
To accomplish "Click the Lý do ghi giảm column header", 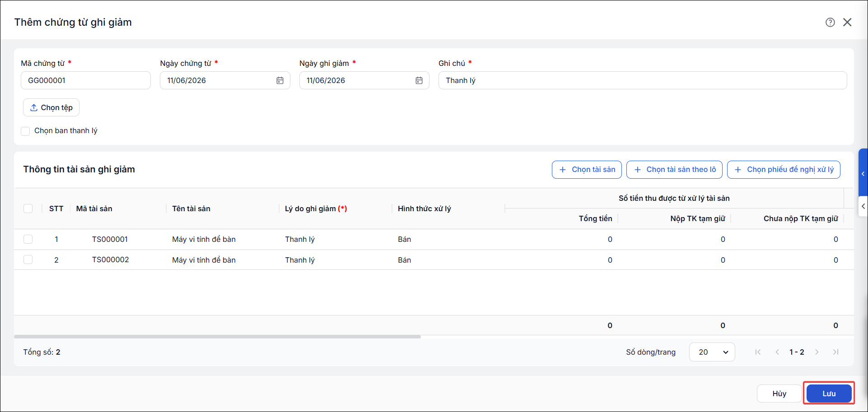I will [316, 208].
